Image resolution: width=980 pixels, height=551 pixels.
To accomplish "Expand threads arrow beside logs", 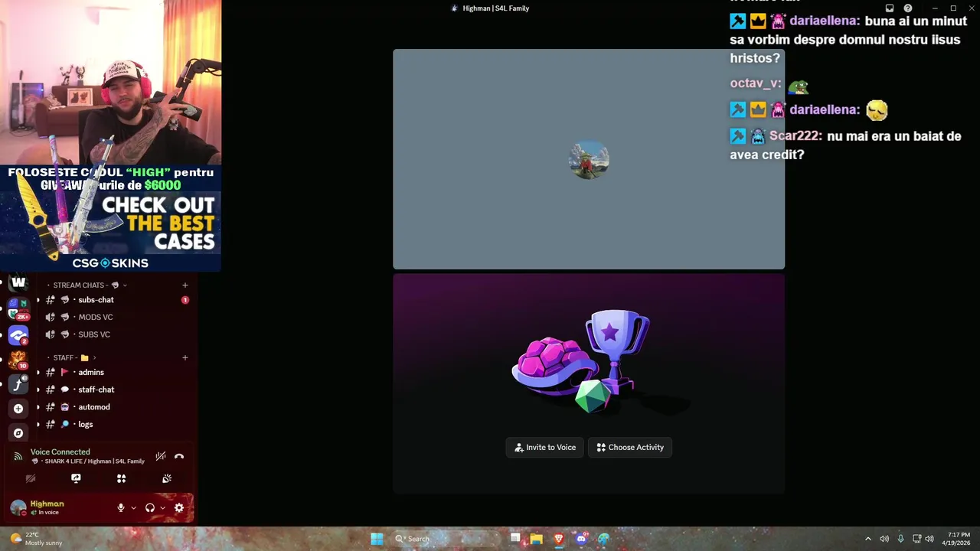I will [x=38, y=424].
